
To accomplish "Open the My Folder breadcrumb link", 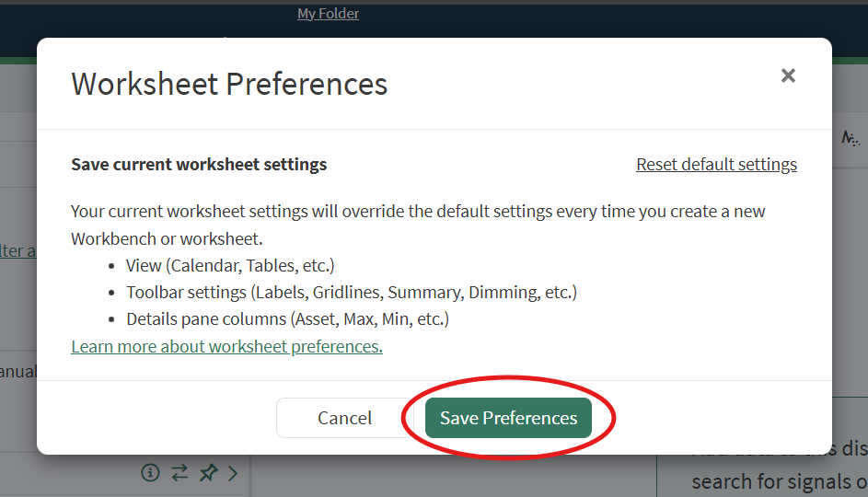I will 328,14.
